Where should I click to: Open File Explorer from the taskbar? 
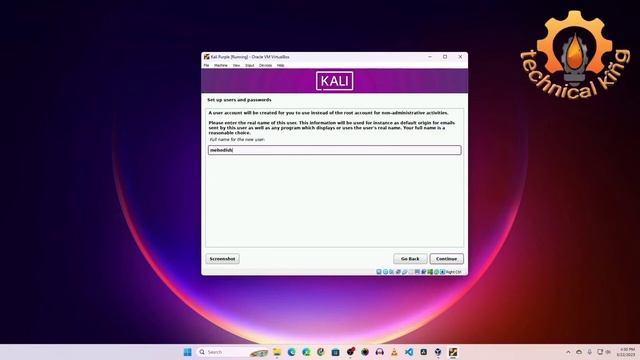277,352
